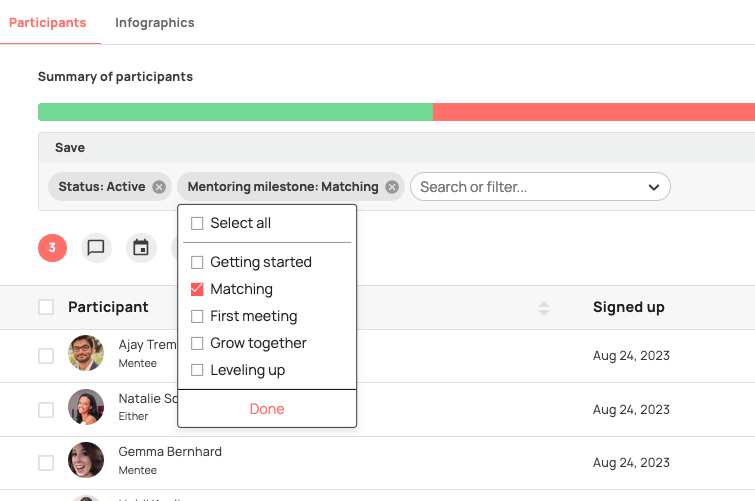Check the Getting started option
The height and width of the screenshot is (501, 755).
point(197,262)
